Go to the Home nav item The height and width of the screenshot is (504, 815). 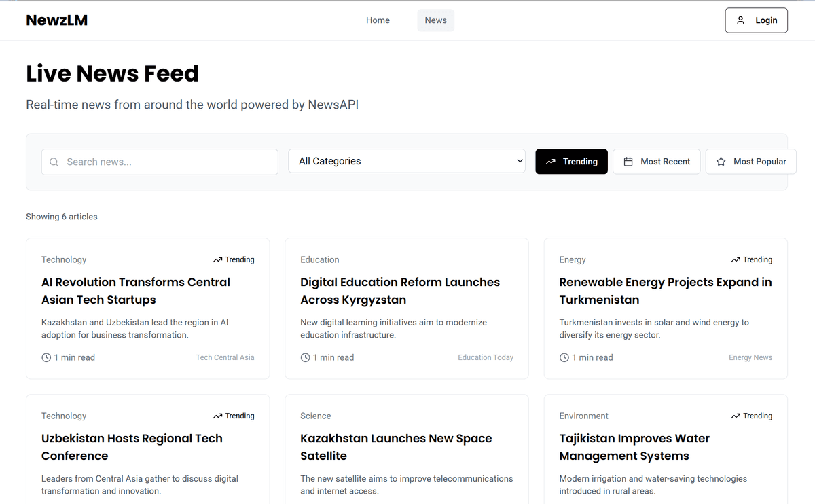378,20
